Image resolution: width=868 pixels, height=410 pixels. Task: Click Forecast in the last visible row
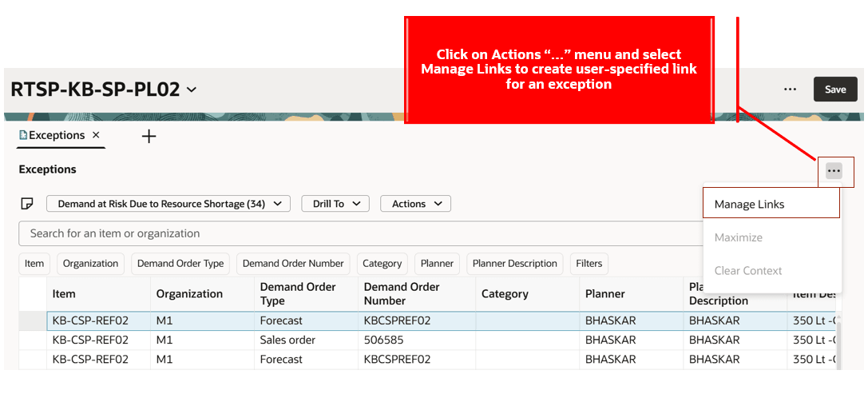tap(306, 360)
